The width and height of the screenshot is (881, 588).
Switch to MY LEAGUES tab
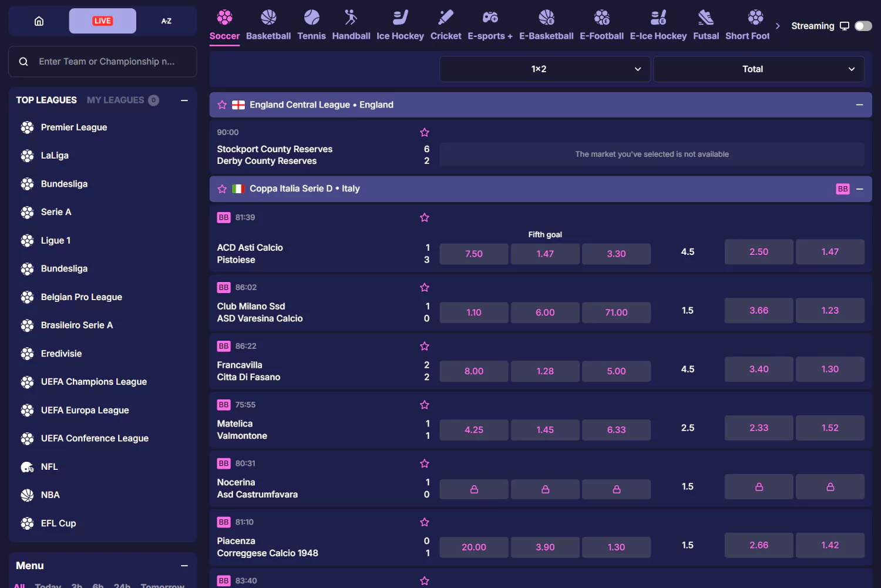123,100
